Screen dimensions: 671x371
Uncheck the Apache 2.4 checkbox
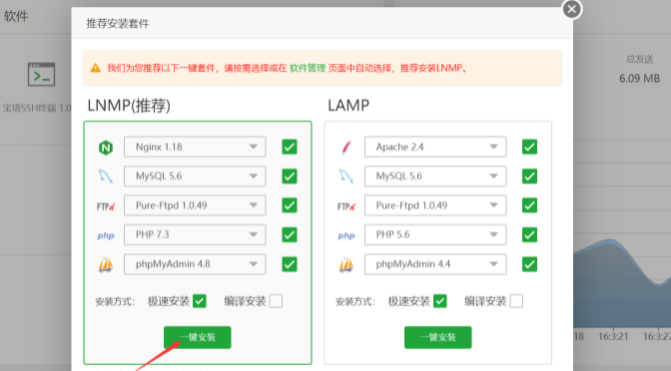coord(529,147)
